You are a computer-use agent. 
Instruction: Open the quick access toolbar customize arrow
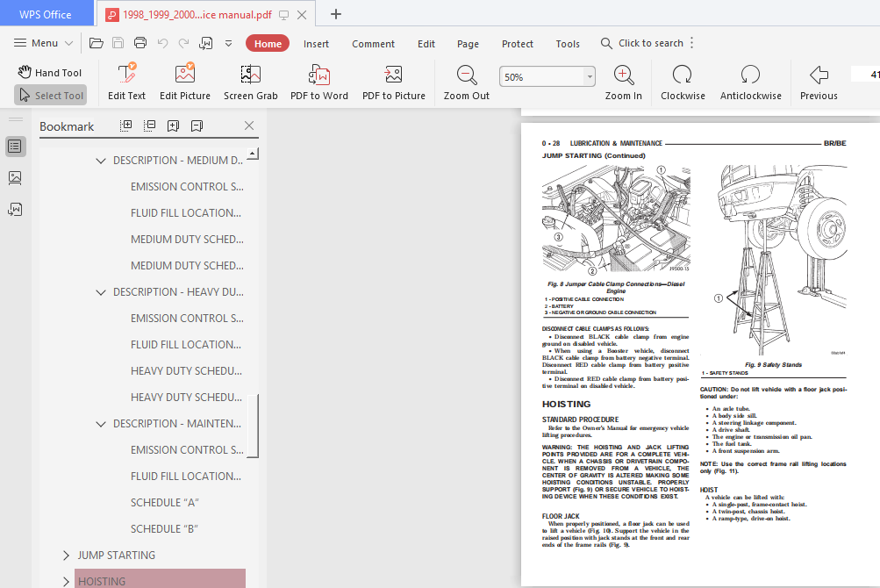coord(228,43)
